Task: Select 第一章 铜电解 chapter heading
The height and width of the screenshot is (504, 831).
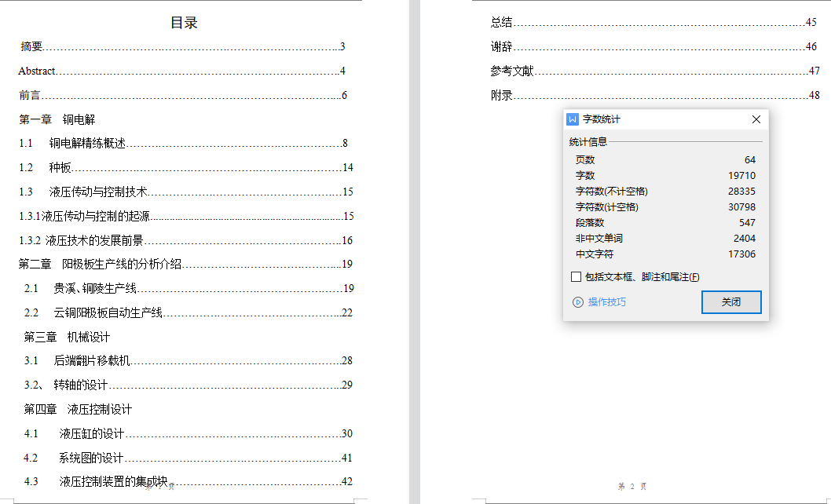Action: (x=57, y=119)
